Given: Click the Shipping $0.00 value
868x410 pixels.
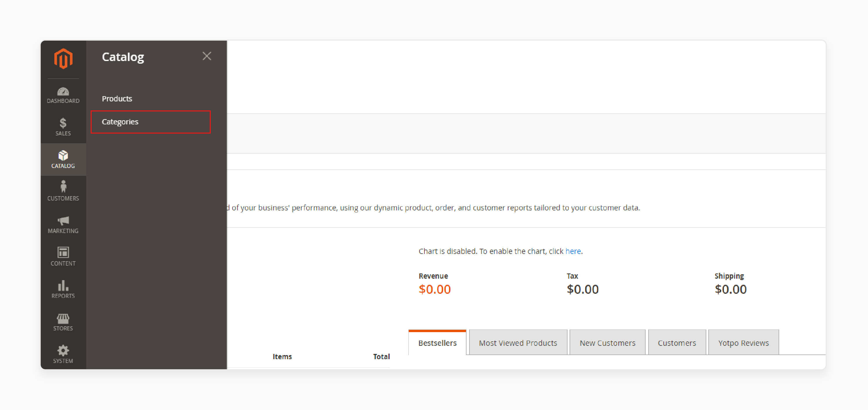Looking at the screenshot, I should [x=730, y=289].
